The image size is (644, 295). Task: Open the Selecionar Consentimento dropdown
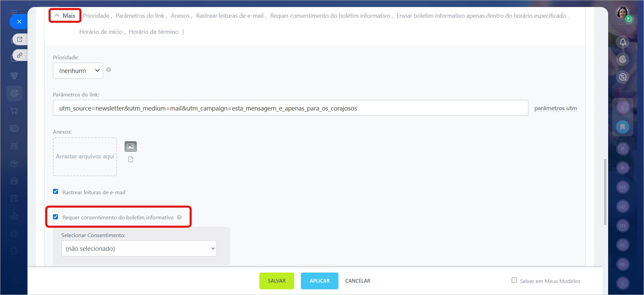(139, 248)
